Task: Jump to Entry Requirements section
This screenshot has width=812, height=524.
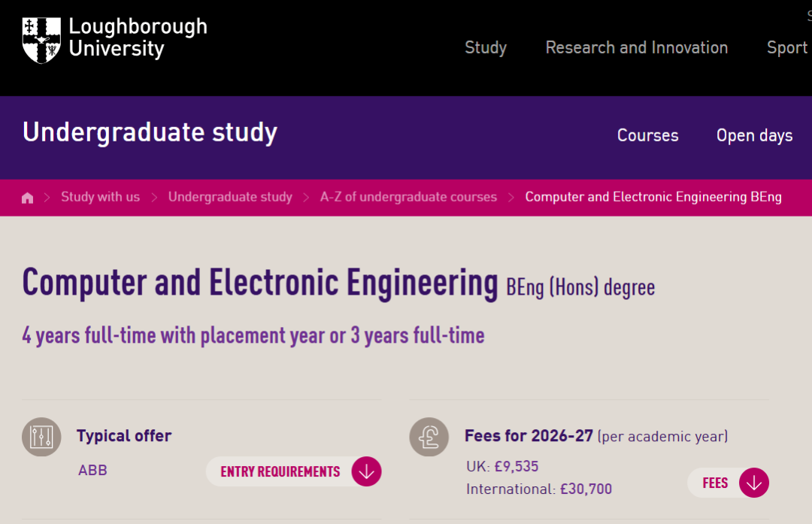Action: [x=294, y=471]
